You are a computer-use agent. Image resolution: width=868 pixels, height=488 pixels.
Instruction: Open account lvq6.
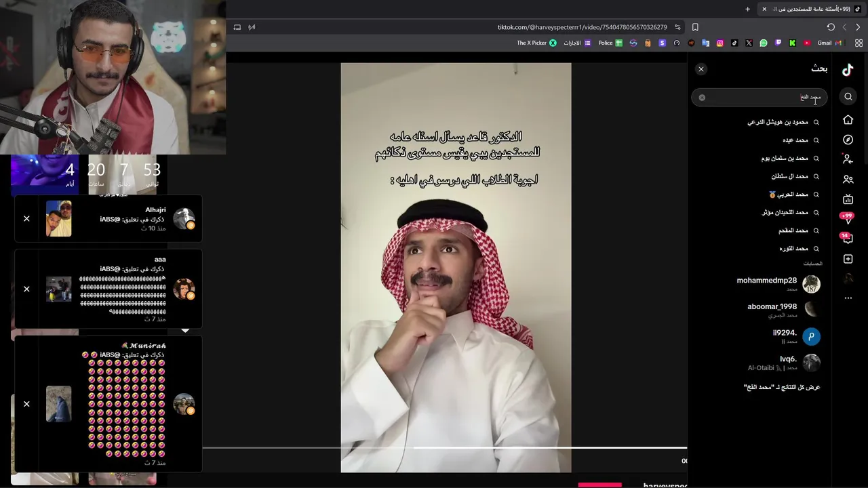pos(784,363)
